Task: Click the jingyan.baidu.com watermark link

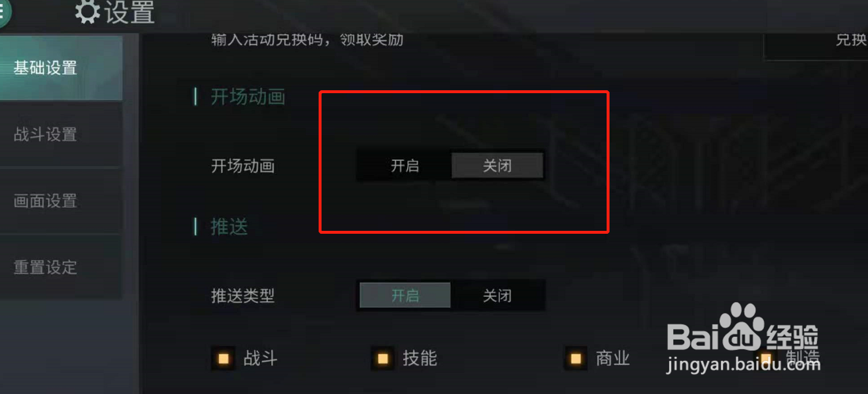Action: pyautogui.click(x=743, y=364)
